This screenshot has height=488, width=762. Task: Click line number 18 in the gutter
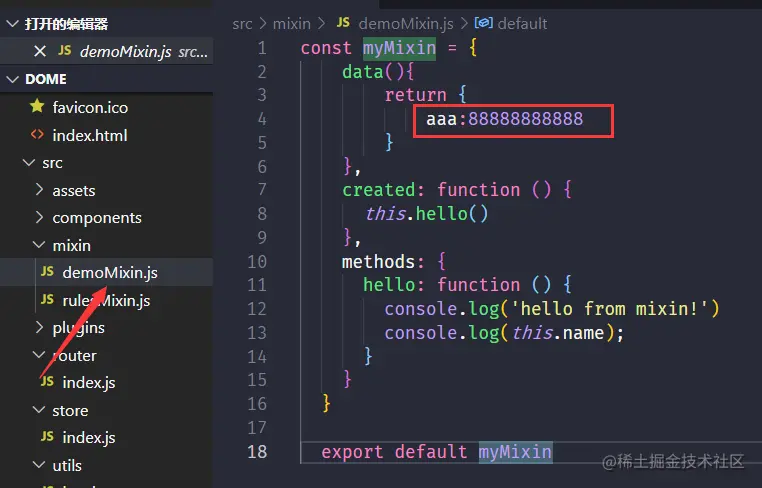(x=257, y=452)
